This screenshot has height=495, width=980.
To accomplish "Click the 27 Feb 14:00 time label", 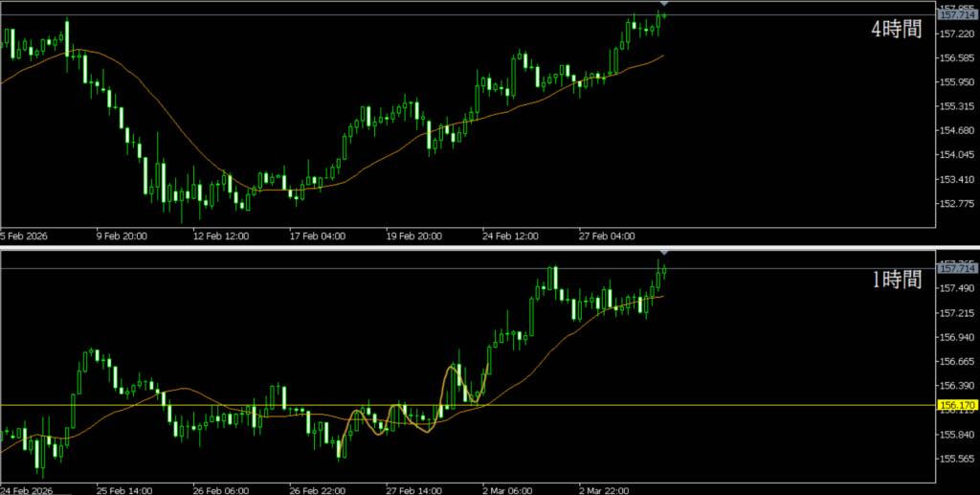I will tap(414, 489).
